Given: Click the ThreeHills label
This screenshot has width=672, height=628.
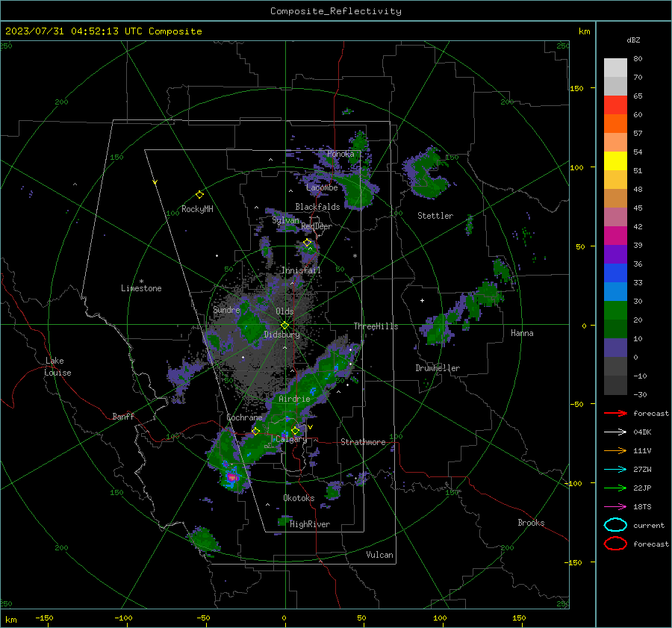Looking at the screenshot, I should click(376, 326).
